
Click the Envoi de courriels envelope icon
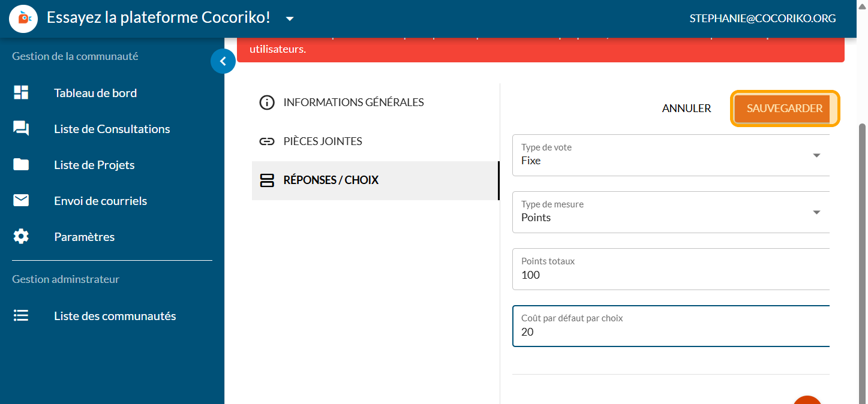tap(21, 201)
